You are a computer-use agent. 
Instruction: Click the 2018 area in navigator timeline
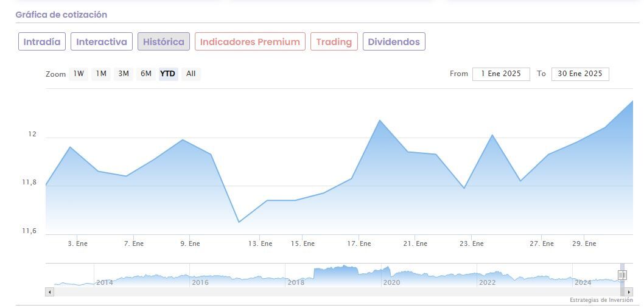[x=296, y=282]
